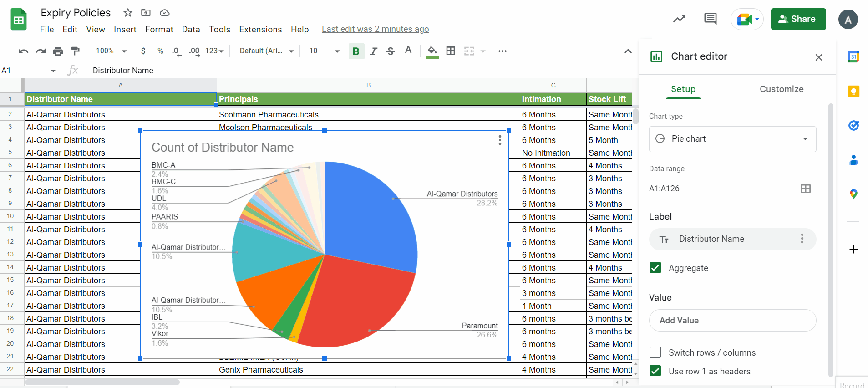Toggle bold formatting
Image resolution: width=868 pixels, height=388 pixels.
click(x=356, y=51)
